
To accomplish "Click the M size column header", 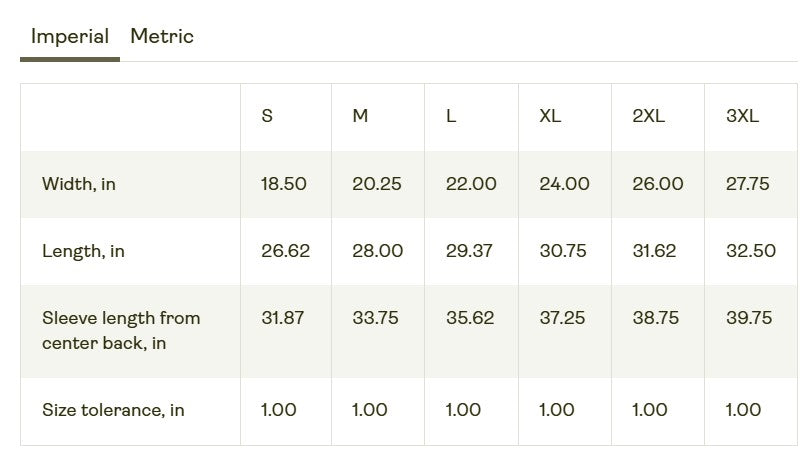I will pos(360,116).
